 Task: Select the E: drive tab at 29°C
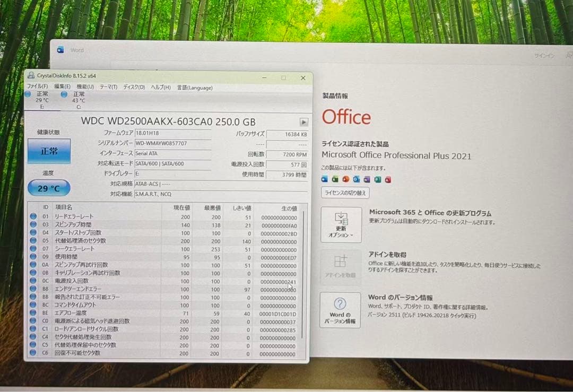pyautogui.click(x=42, y=100)
